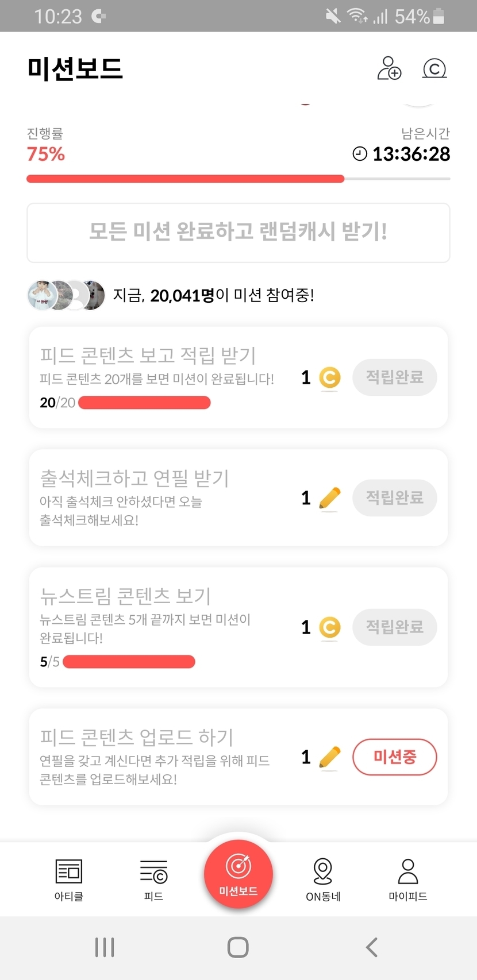Tap the participant profile avatars

pyautogui.click(x=67, y=295)
